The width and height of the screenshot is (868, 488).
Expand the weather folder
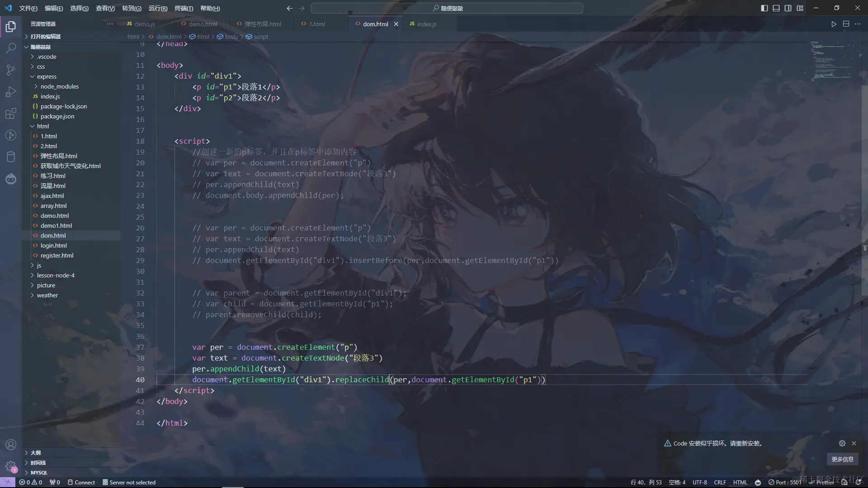(x=47, y=295)
